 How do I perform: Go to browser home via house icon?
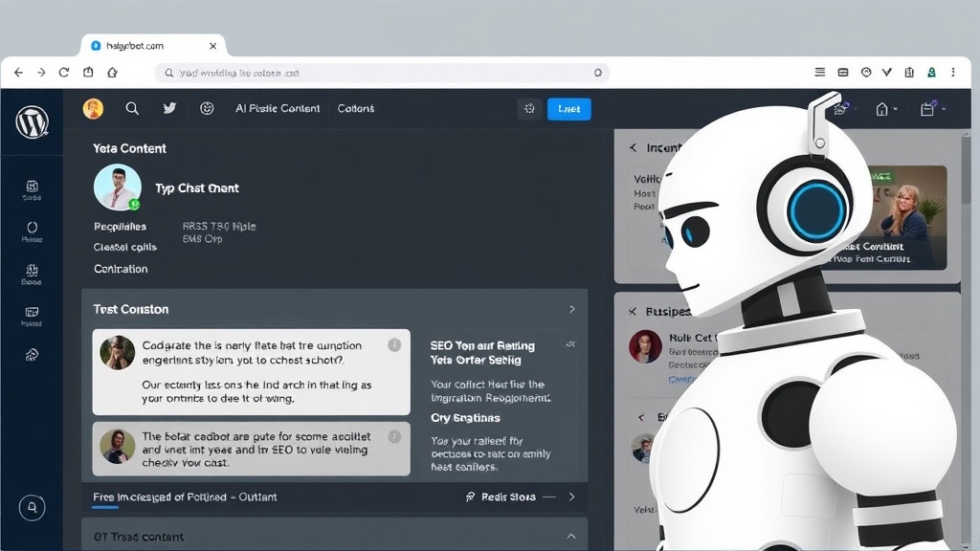pos(112,72)
